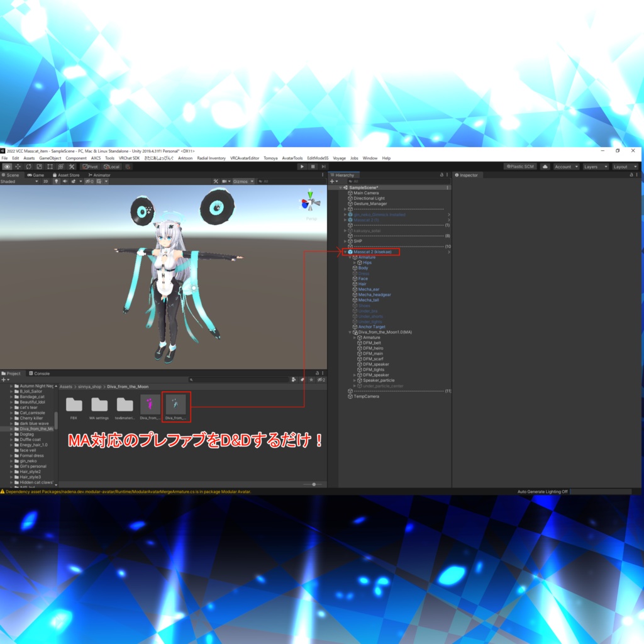Screen dimensions: 644x644
Task: Toggle scene lighting bulb icon
Action: click(x=56, y=181)
